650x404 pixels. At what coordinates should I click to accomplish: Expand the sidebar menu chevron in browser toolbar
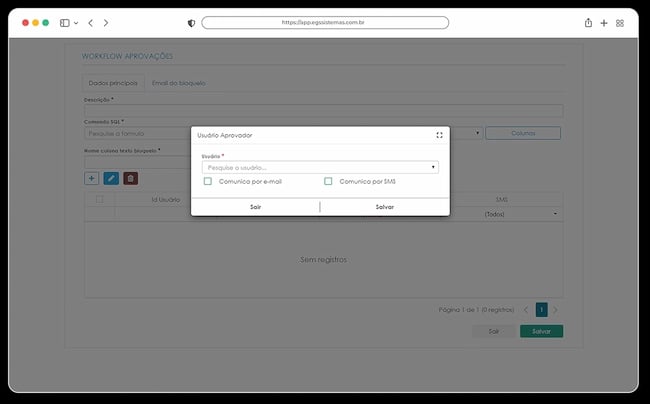coord(76,23)
